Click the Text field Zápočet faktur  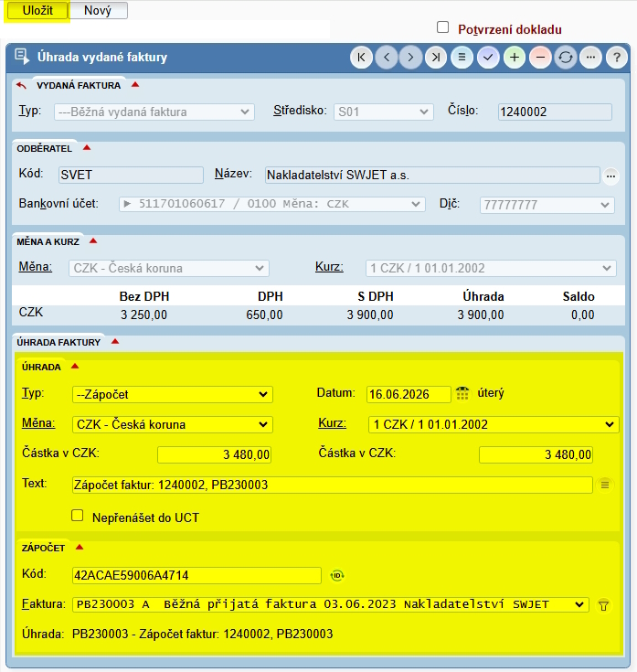(x=333, y=485)
